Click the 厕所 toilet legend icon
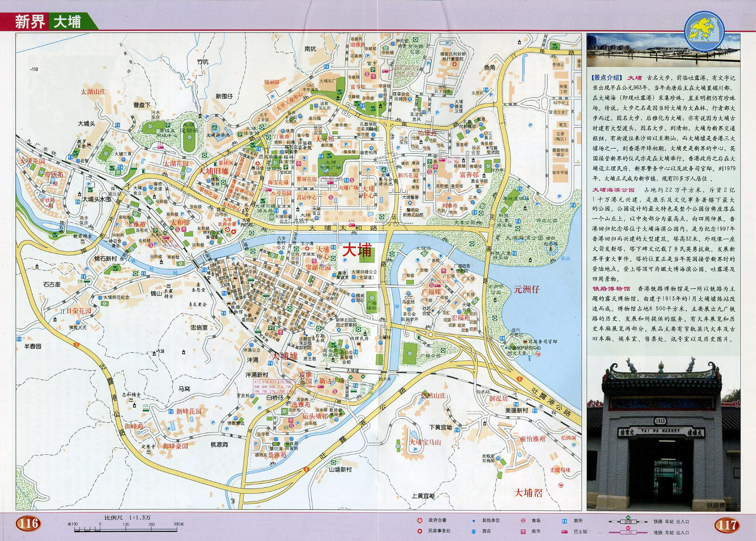Screen dimensions: 756x541 [564, 520]
